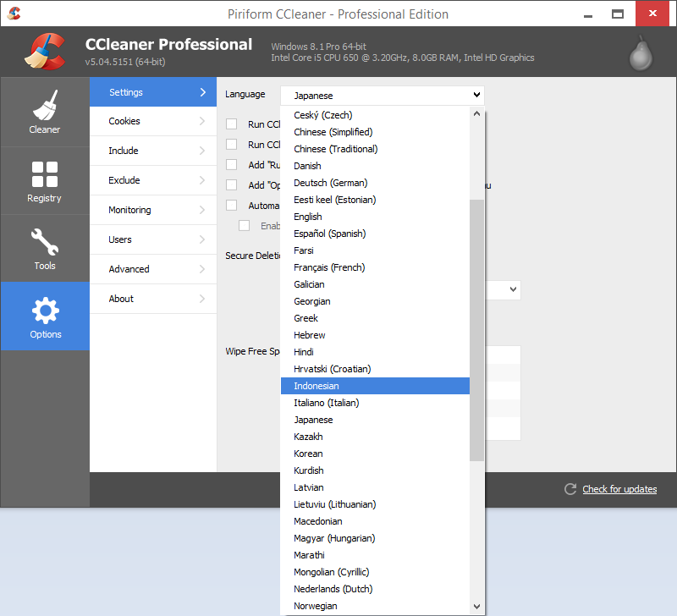677x616 pixels.
Task: Open the Registry section
Action: click(x=45, y=180)
